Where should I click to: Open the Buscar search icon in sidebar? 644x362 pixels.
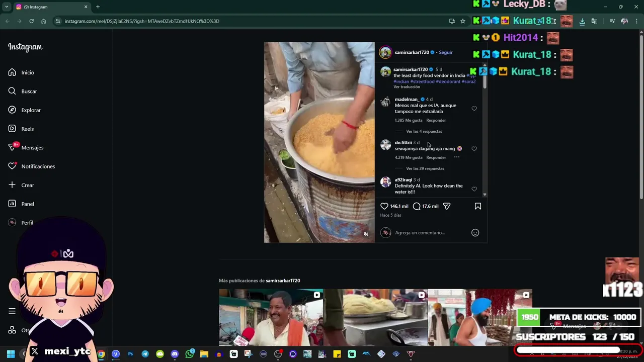click(12, 91)
